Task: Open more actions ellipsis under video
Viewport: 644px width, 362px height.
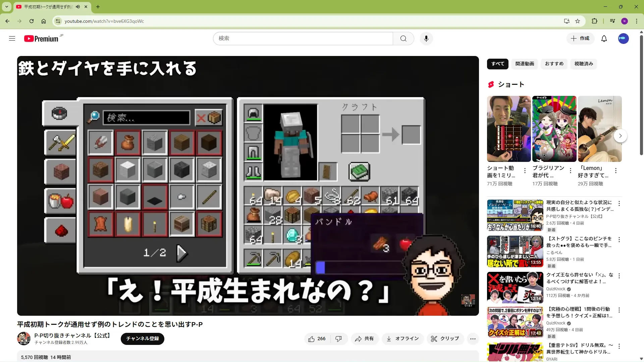Action: click(x=473, y=339)
